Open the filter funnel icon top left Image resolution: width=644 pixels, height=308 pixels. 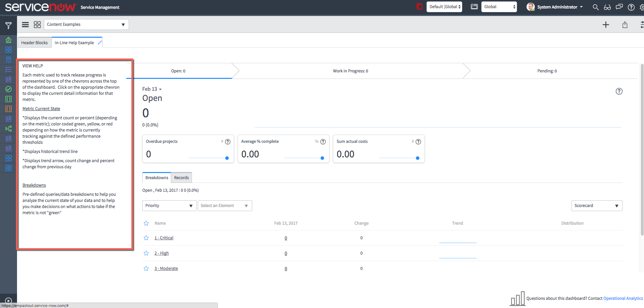click(x=8, y=24)
